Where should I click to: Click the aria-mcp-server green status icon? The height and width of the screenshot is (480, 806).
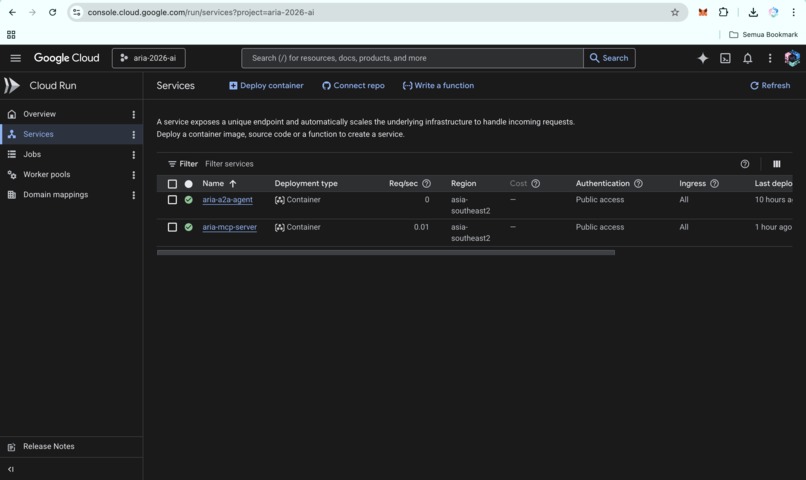(189, 227)
